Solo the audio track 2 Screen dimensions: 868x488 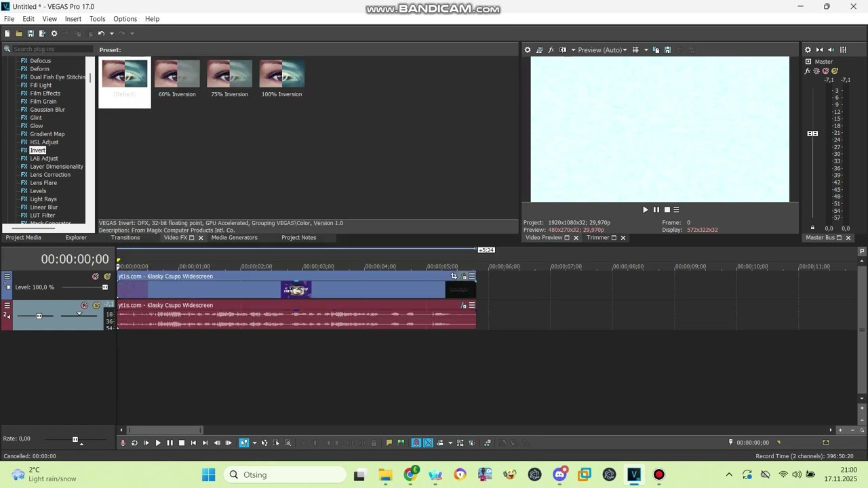[x=96, y=306]
